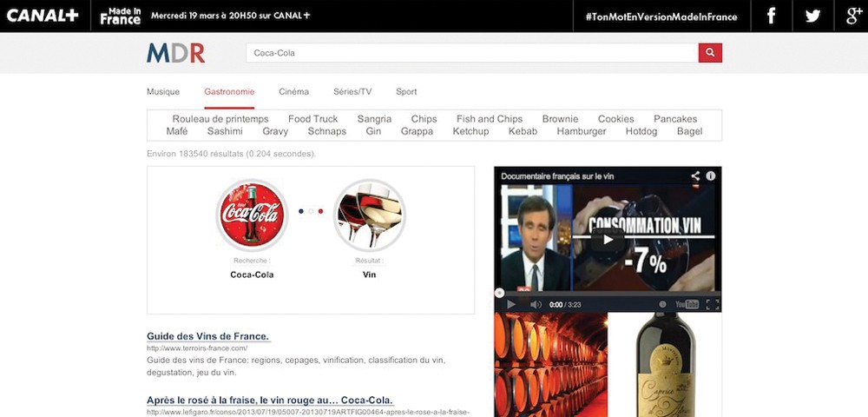Choose the Mafé suggestion

click(x=177, y=132)
